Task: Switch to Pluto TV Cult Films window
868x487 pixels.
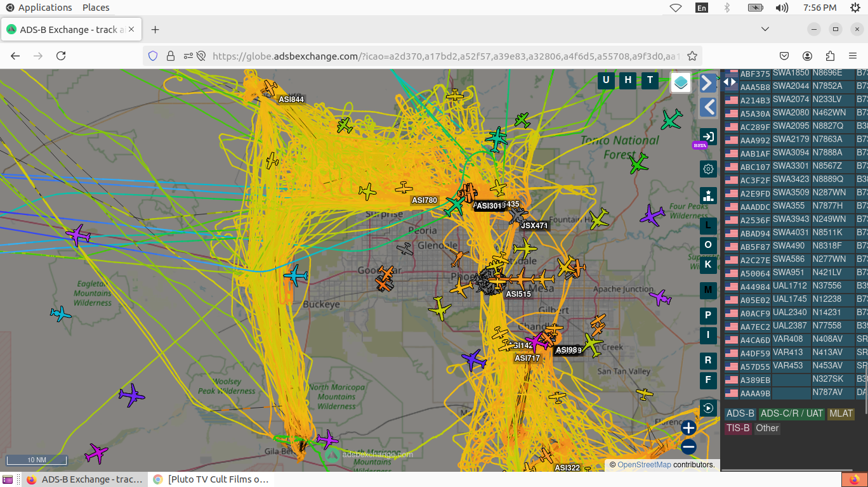Action: tap(212, 479)
